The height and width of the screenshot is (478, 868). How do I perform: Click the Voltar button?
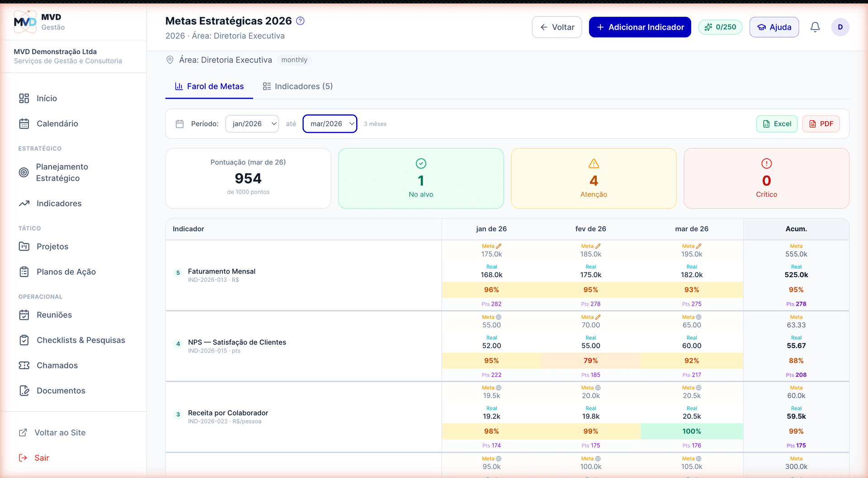point(557,27)
